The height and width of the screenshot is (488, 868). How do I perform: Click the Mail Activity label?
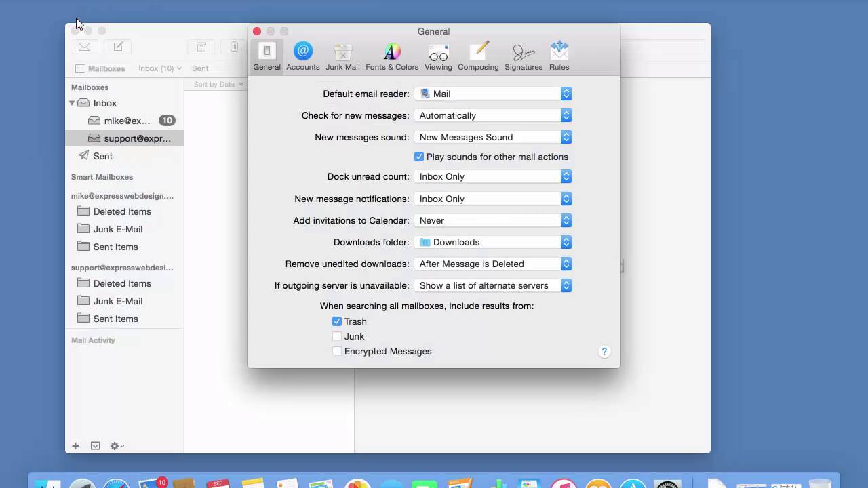point(93,340)
